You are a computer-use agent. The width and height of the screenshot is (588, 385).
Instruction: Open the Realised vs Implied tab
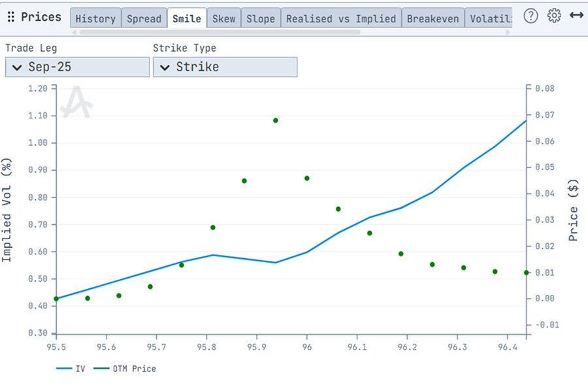341,18
